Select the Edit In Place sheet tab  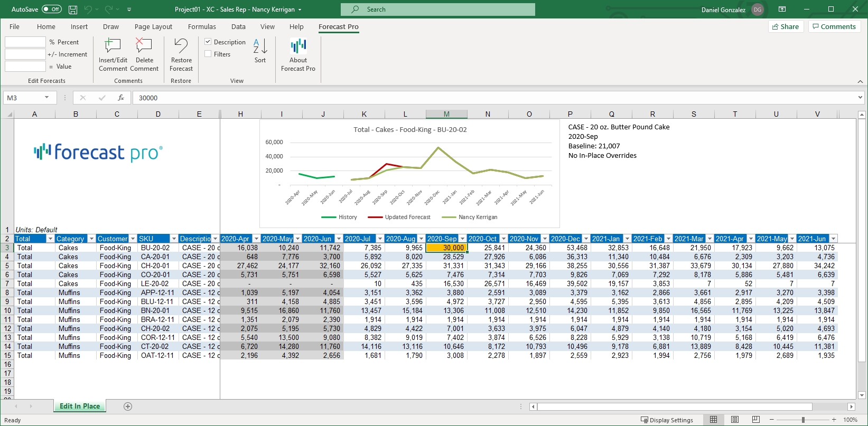(80, 406)
